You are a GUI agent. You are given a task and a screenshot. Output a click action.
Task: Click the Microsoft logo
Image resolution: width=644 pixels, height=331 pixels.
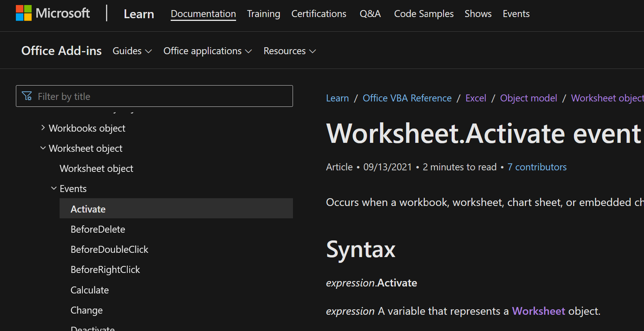click(53, 13)
